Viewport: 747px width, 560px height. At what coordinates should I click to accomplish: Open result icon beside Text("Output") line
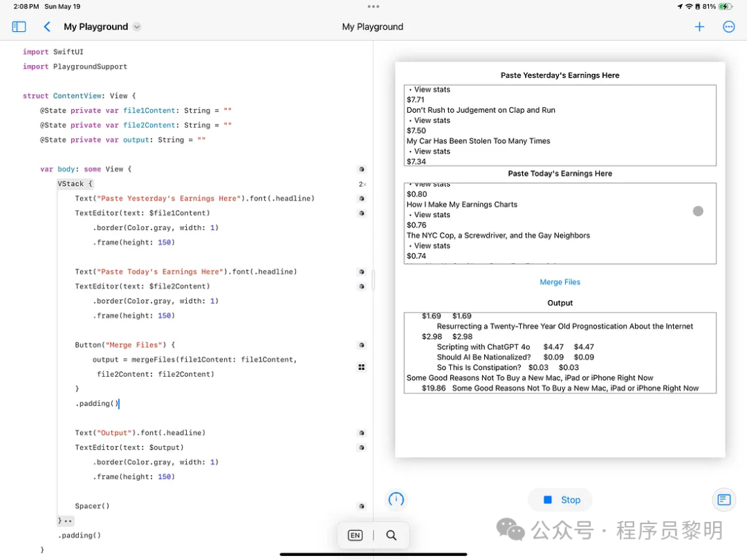coord(362,433)
